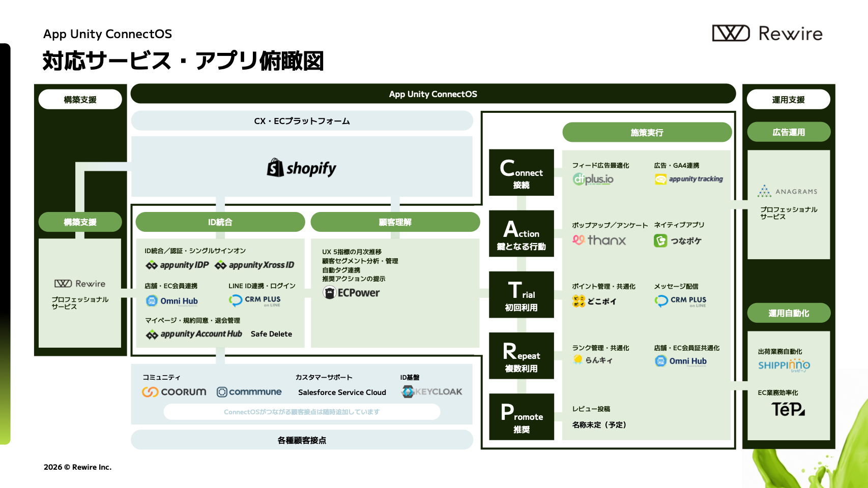The width and height of the screenshot is (868, 488).
Task: Click the TePs logo
Action: point(788,409)
